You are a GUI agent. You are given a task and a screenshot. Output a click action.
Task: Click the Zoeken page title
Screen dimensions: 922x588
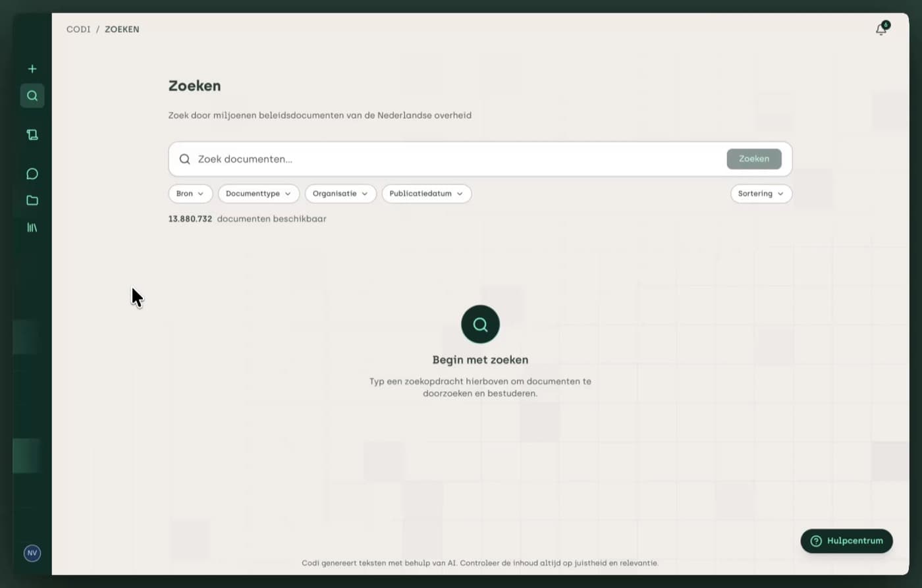coord(194,86)
